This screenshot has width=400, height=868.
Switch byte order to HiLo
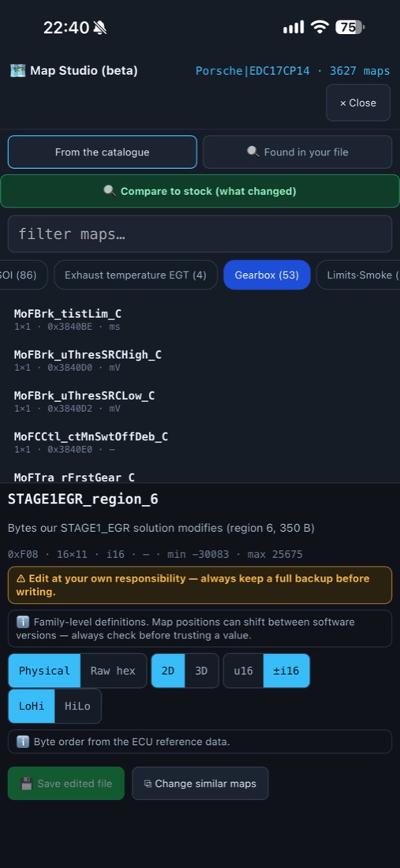point(77,705)
